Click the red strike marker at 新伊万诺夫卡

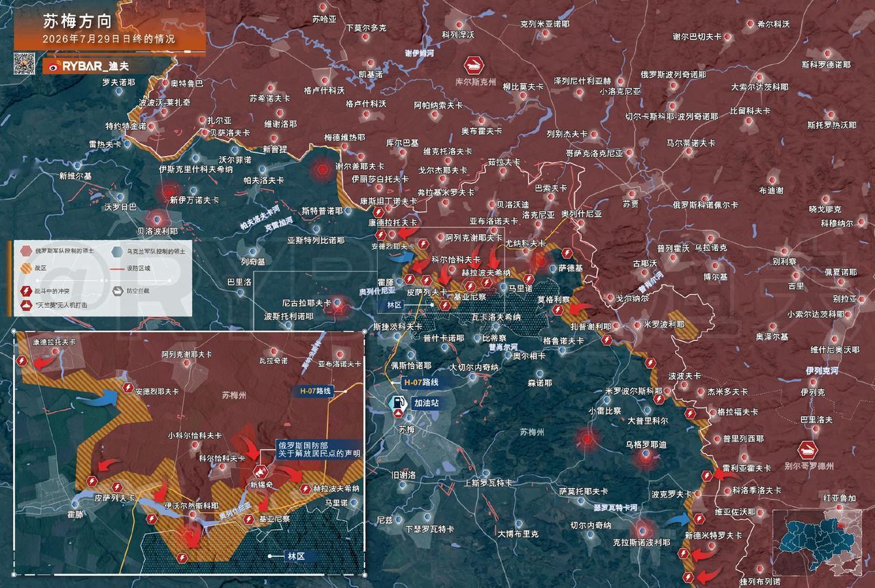[168, 191]
